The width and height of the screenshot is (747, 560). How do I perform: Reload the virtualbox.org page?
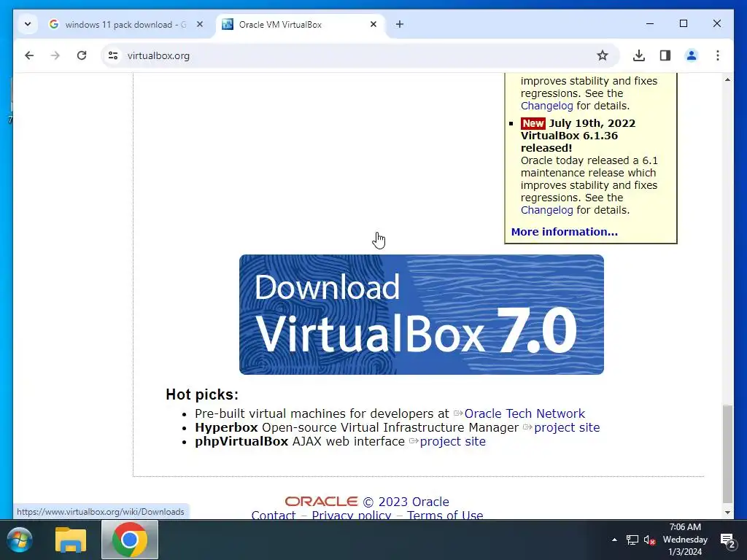[82, 55]
